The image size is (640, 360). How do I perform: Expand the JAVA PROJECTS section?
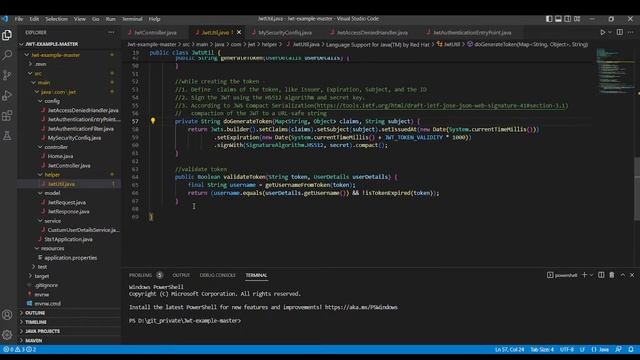(42, 331)
